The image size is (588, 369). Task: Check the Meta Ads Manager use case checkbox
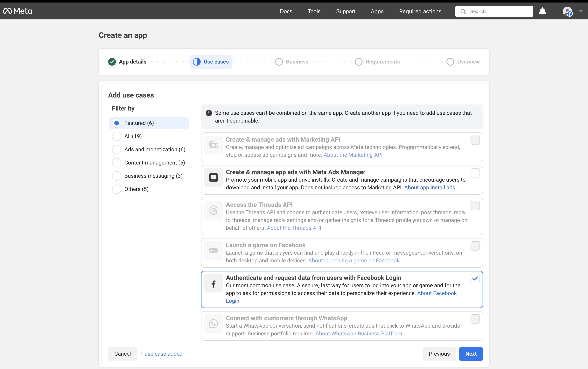click(475, 173)
